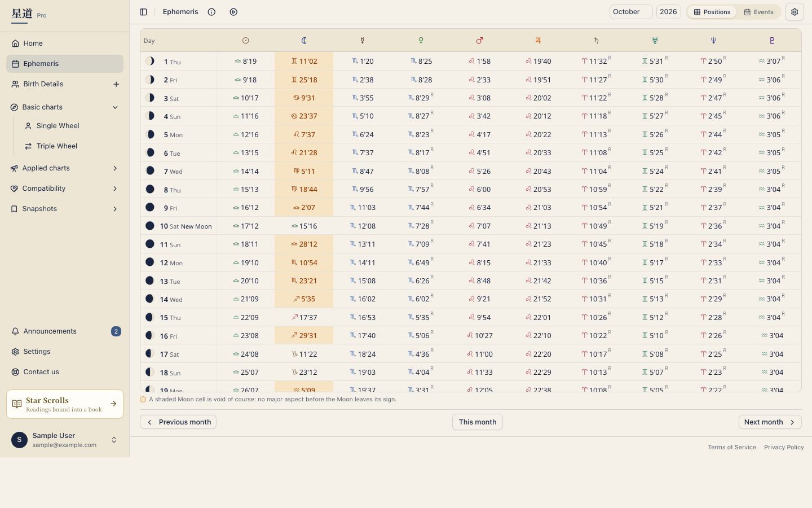Open Triple Wheel chart

coord(71,146)
